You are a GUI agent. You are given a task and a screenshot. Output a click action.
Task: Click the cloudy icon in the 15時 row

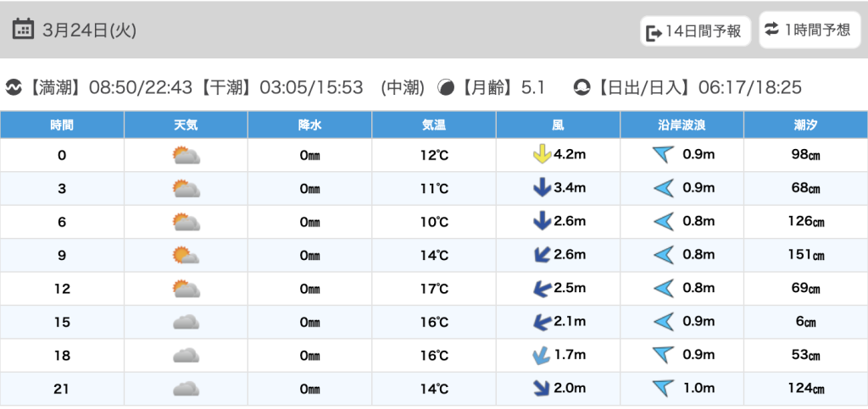tap(186, 322)
